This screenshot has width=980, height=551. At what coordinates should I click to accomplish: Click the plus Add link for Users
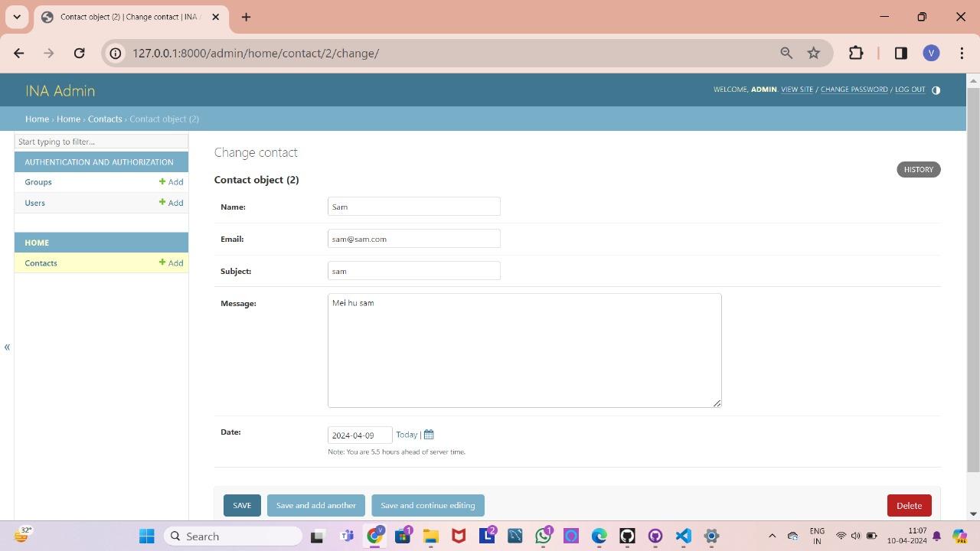(x=171, y=203)
